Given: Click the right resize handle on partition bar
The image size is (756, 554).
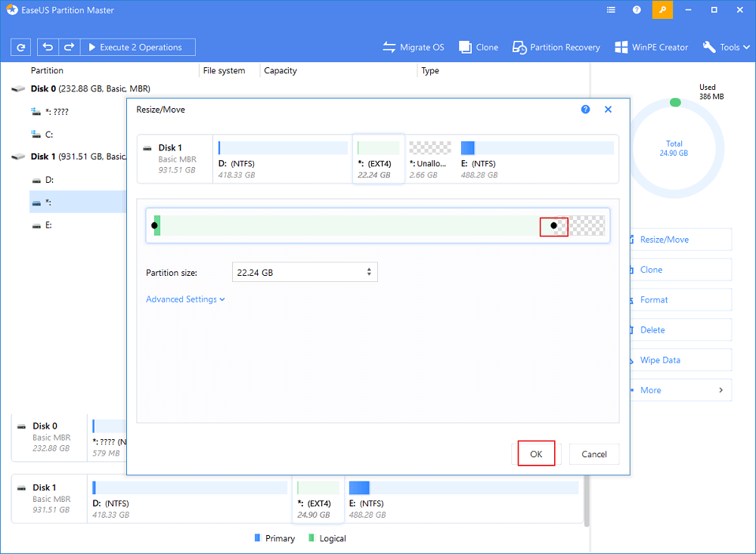Looking at the screenshot, I should pyautogui.click(x=553, y=225).
